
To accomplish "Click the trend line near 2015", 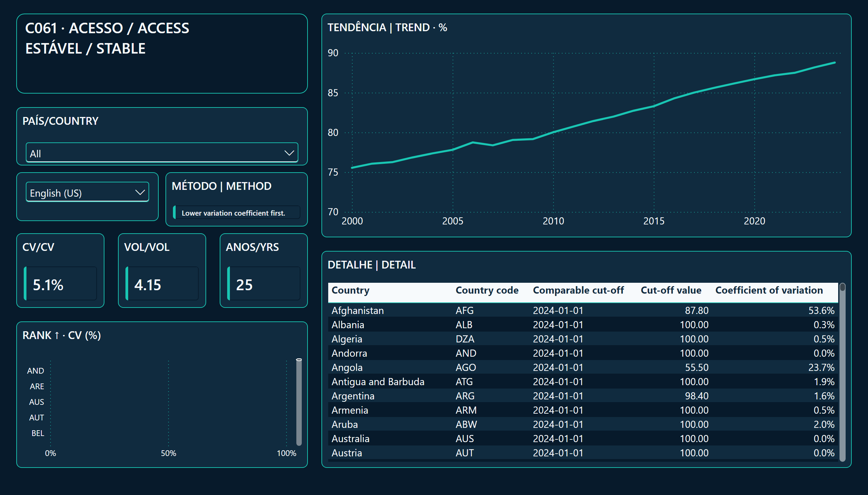I will [654, 106].
